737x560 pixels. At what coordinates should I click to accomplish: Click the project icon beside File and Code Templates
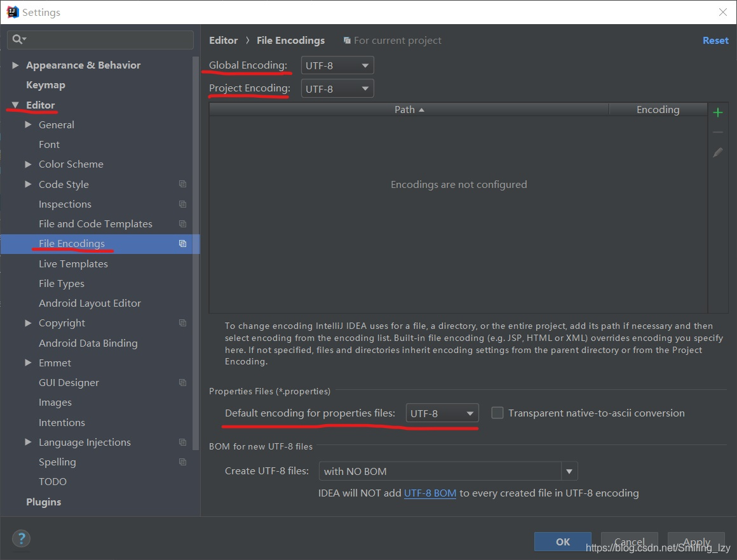183,223
